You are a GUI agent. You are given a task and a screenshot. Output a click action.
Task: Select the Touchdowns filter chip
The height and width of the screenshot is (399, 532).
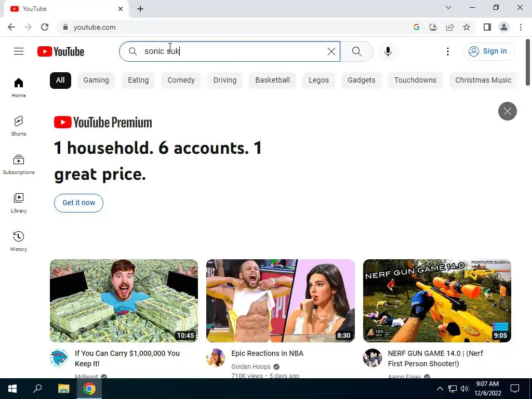pos(415,81)
